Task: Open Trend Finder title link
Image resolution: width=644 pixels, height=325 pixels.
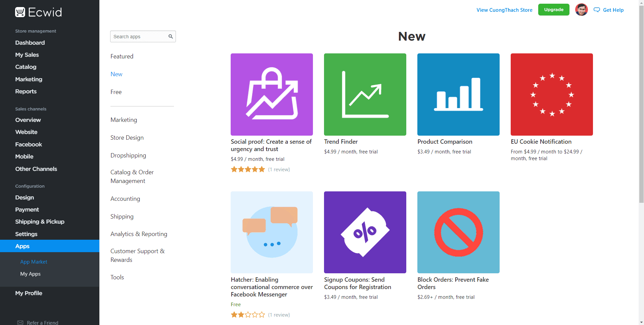Action: [x=341, y=142]
